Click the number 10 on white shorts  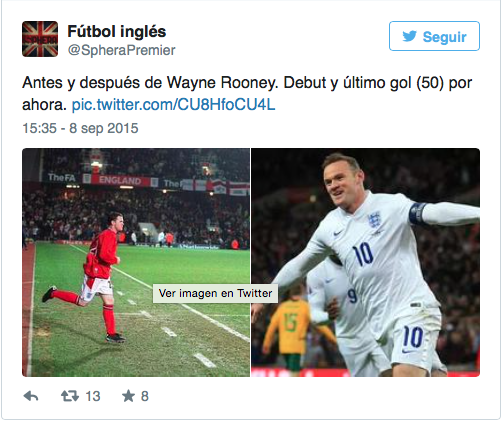coord(413,337)
